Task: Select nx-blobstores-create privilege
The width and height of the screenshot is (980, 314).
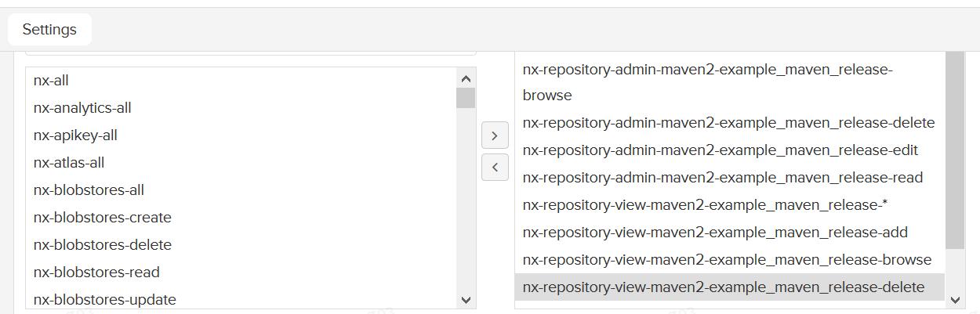Action: (x=241, y=218)
